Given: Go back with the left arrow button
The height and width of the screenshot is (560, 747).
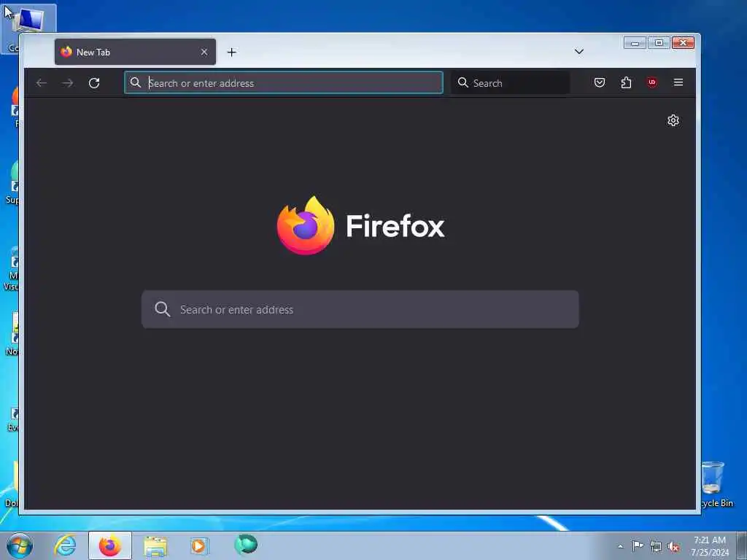Looking at the screenshot, I should coord(42,83).
